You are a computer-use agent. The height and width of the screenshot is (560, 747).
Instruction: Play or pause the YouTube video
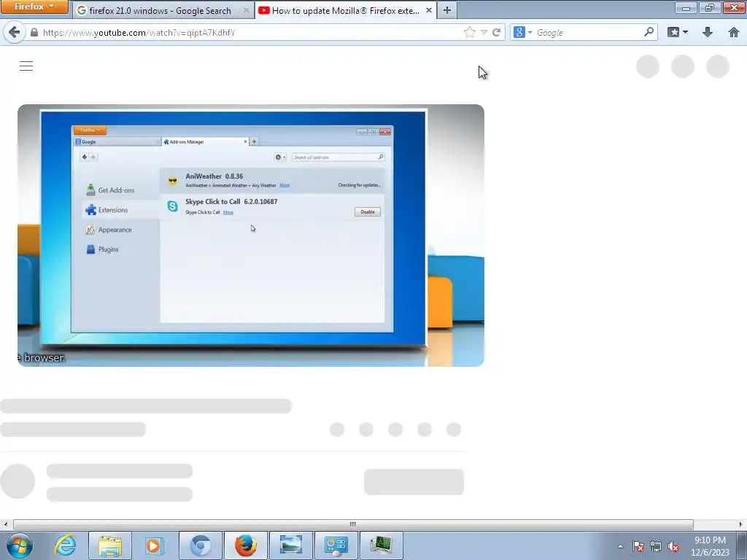[251, 236]
